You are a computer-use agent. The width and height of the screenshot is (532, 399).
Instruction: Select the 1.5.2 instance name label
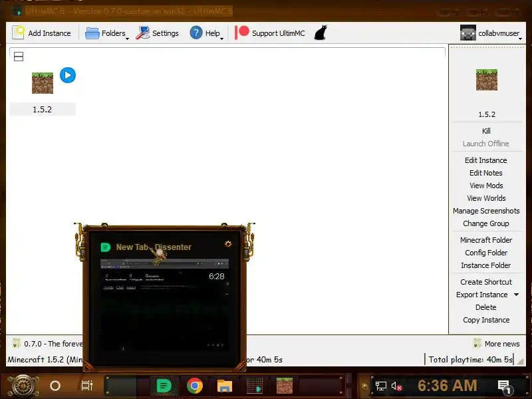pyautogui.click(x=43, y=109)
